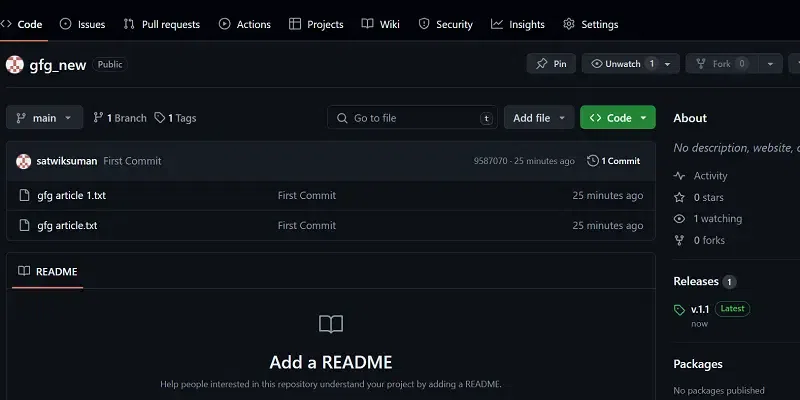
Task: Open file gfg article.txt
Action: coord(67,226)
